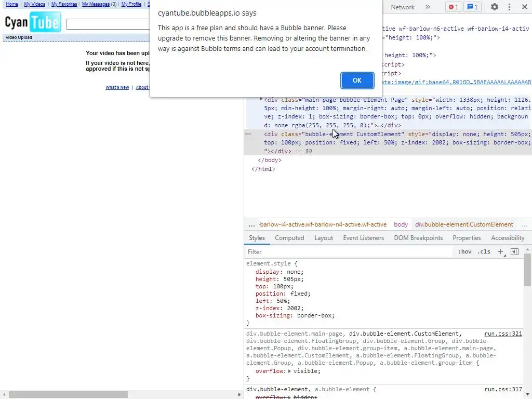Viewport: 532px width, 399px height.
Task: Select body in the breadcrumb trail
Action: pyautogui.click(x=401, y=224)
